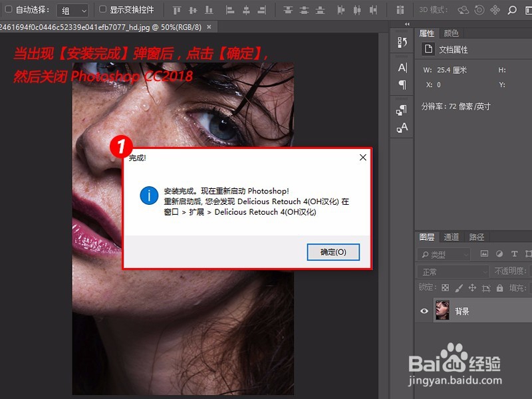This screenshot has width=532, height=399.
Task: Collapse panels with the double-arrow icon
Action: click(407, 24)
